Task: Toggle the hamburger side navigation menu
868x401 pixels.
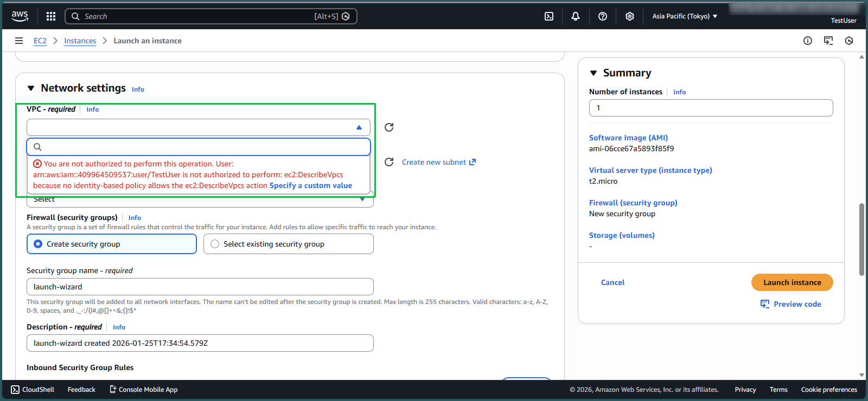Action: pos(19,41)
